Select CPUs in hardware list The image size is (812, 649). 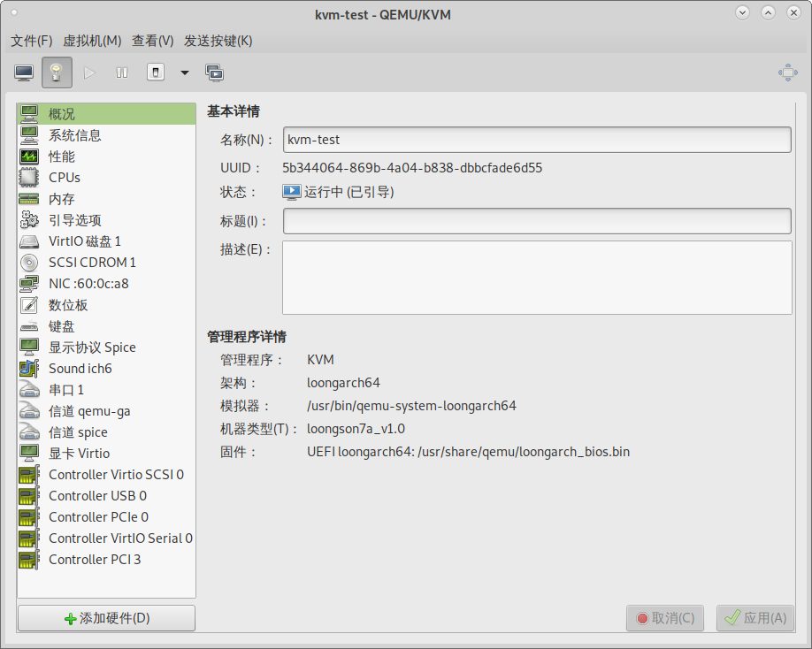(x=65, y=178)
